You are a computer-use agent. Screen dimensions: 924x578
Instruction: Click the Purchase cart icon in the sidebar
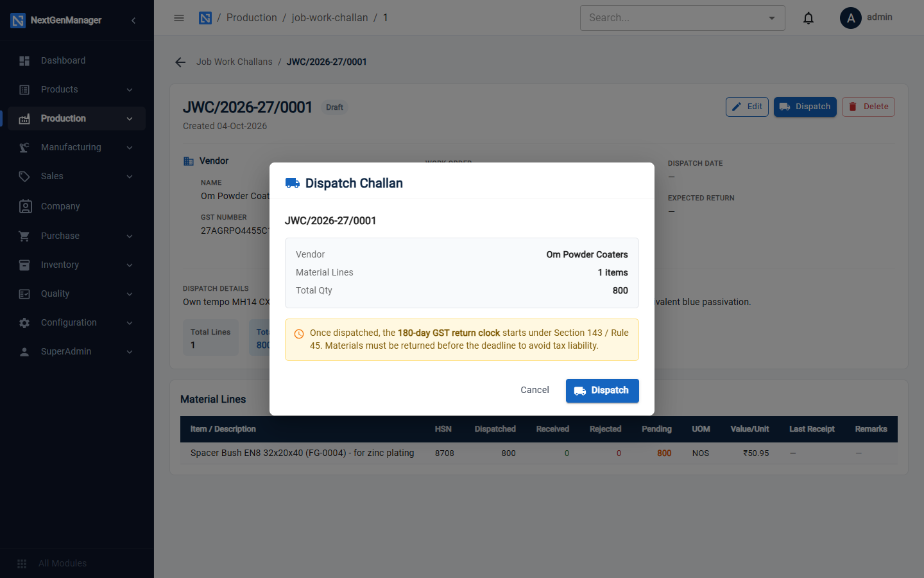pos(24,236)
